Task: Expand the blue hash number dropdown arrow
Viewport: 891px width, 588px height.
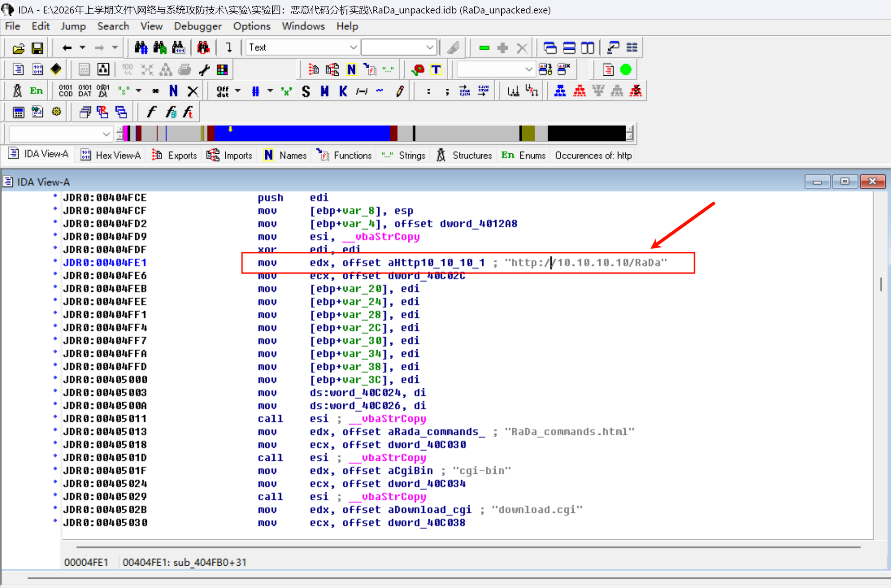Action: coord(270,91)
